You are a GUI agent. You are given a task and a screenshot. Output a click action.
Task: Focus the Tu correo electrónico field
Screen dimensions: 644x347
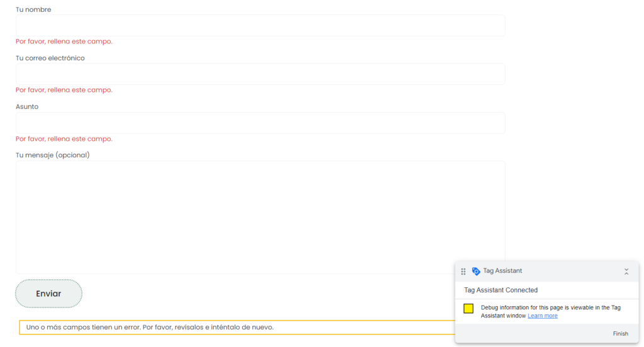[260, 74]
